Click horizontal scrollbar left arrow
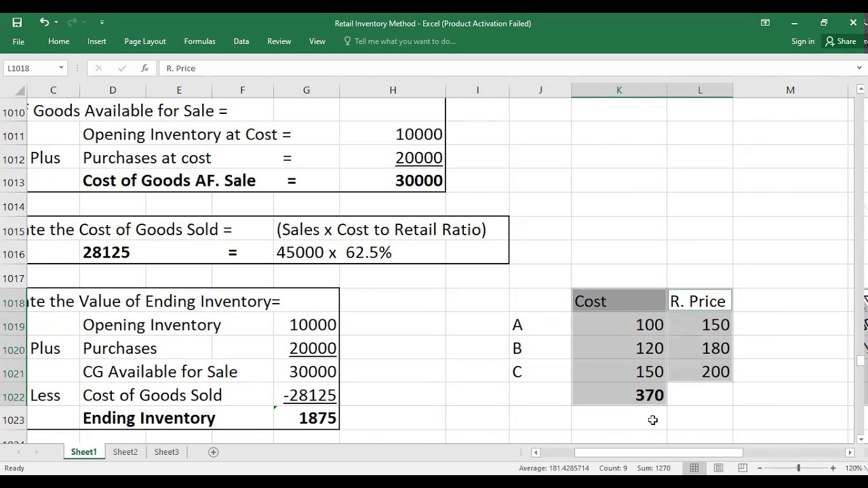This screenshot has height=488, width=868. click(536, 452)
